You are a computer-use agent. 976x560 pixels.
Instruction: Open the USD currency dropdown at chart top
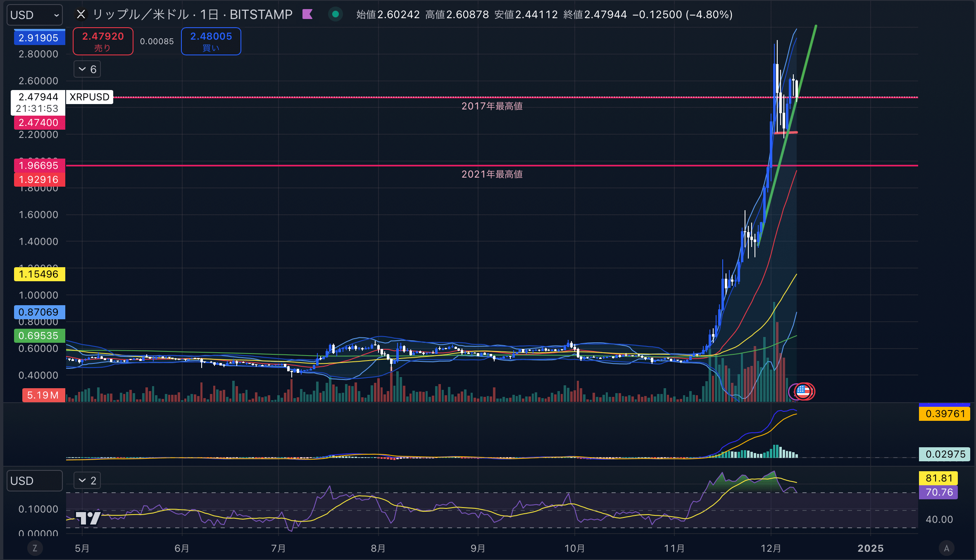[35, 15]
